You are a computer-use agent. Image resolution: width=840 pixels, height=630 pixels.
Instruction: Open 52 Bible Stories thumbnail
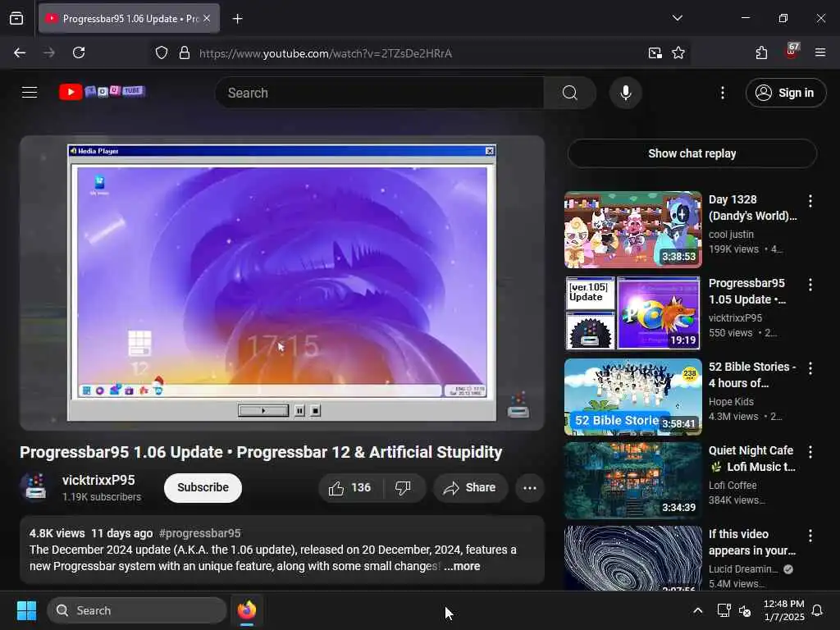pyautogui.click(x=632, y=396)
